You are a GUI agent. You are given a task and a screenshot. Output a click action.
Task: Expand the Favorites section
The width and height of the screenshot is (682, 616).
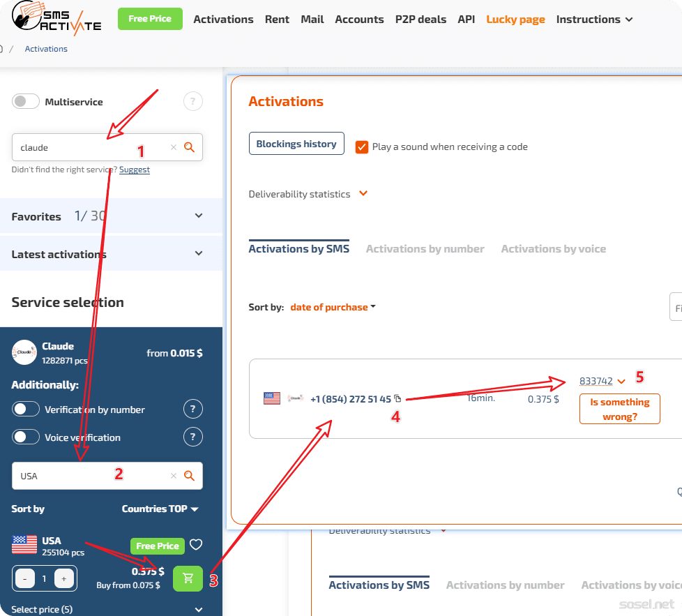[199, 216]
